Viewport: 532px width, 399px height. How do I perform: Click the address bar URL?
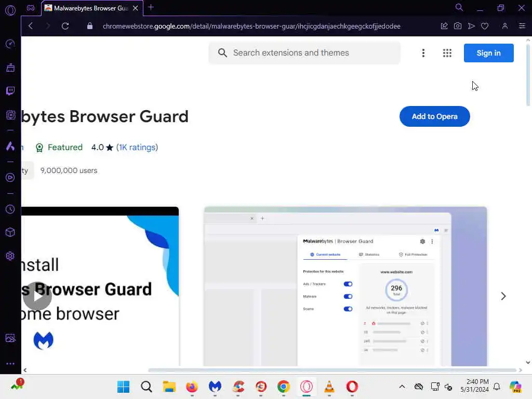(251, 26)
